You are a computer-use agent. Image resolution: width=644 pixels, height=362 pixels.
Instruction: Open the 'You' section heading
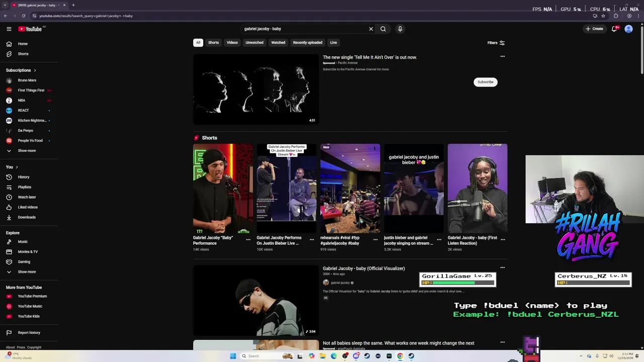12,167
